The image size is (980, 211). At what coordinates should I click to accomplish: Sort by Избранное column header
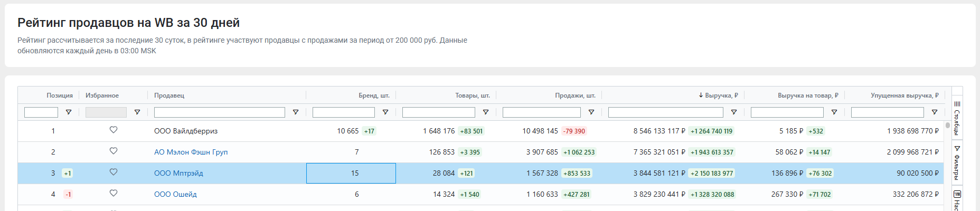click(102, 95)
